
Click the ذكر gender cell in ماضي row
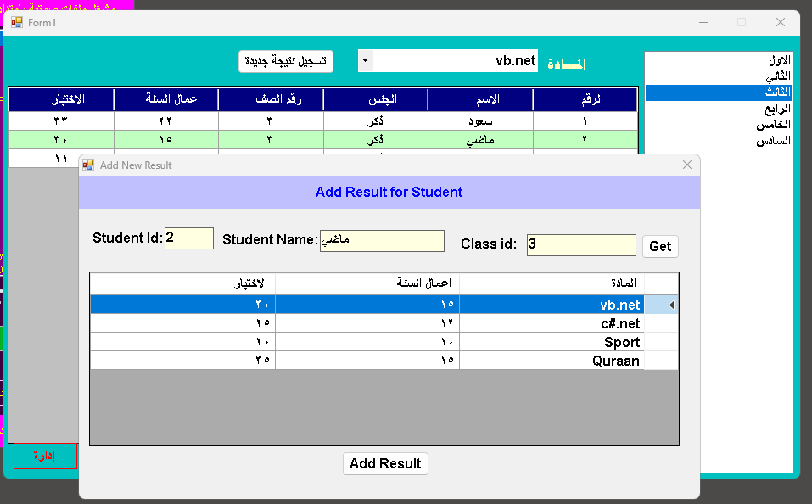(376, 140)
